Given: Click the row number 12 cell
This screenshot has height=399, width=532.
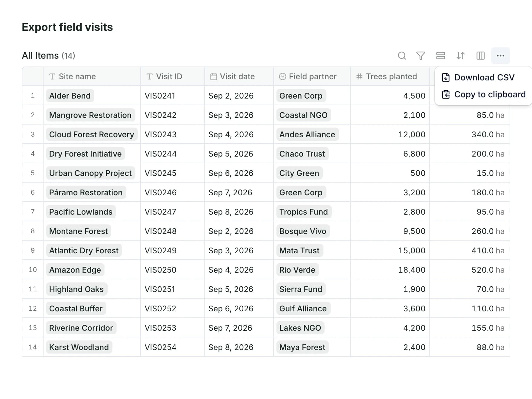Looking at the screenshot, I should tap(33, 309).
